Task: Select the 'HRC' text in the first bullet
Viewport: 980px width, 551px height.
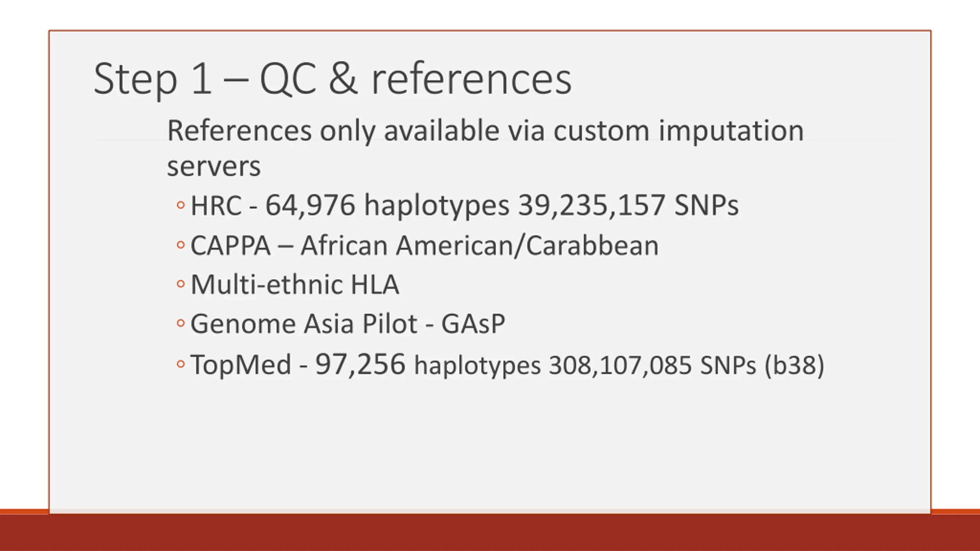Action: tap(216, 205)
